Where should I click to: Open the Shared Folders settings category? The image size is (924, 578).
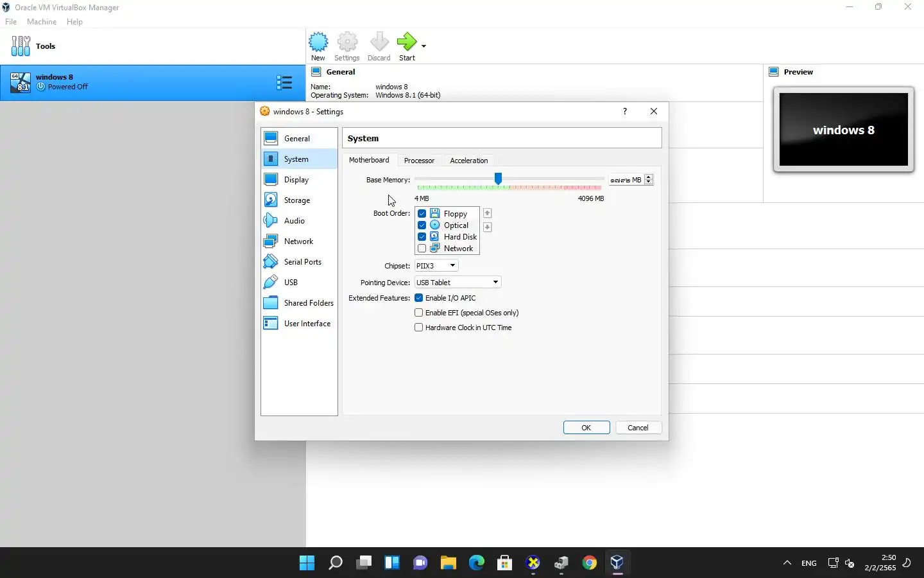click(299, 303)
